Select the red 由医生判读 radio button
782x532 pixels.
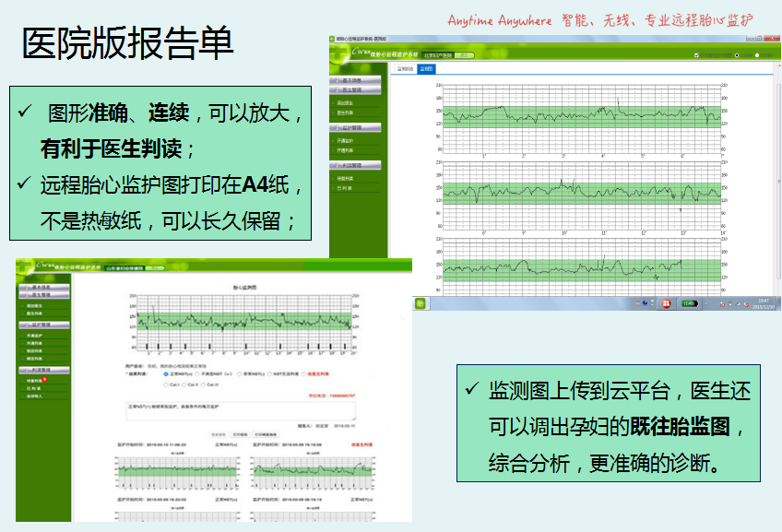[303, 374]
